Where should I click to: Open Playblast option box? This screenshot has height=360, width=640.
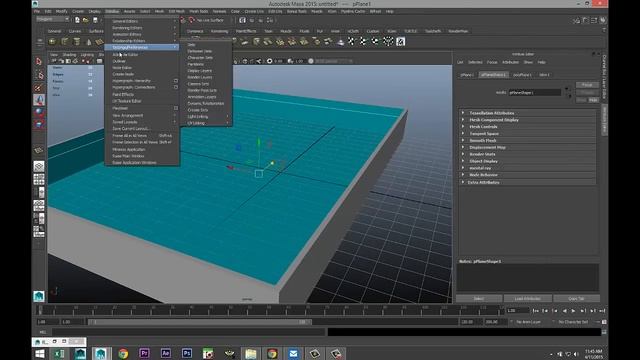coord(176,108)
